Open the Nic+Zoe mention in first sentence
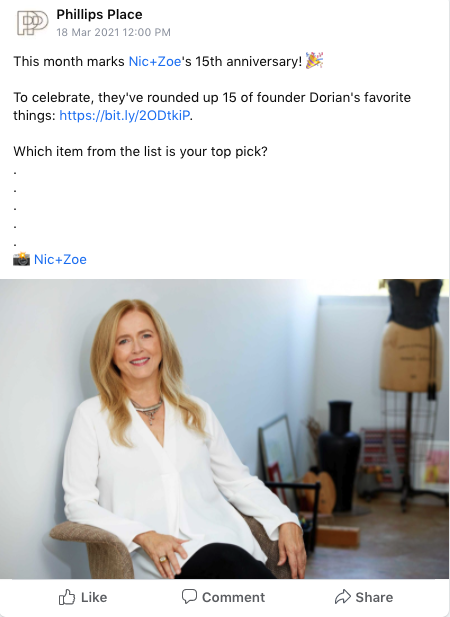 pyautogui.click(x=155, y=61)
